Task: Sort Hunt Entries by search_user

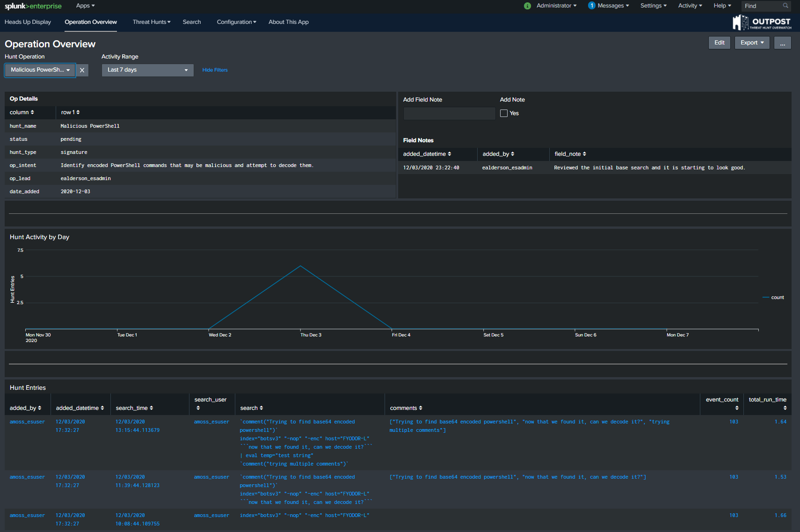Action: tap(211, 403)
